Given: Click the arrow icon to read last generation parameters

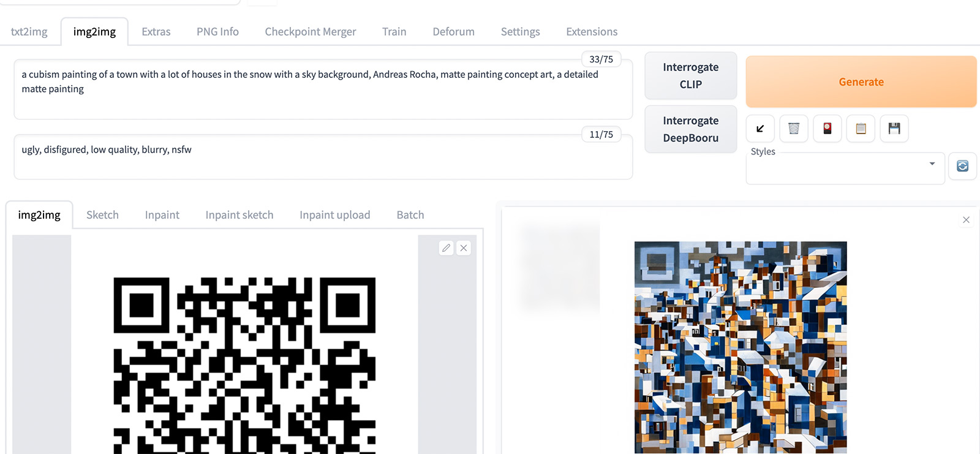Looking at the screenshot, I should [760, 129].
